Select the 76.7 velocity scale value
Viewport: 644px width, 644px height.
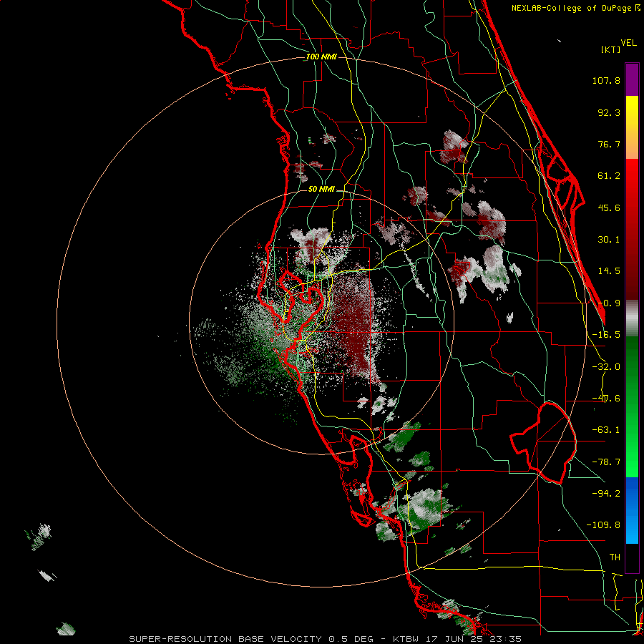point(609,144)
